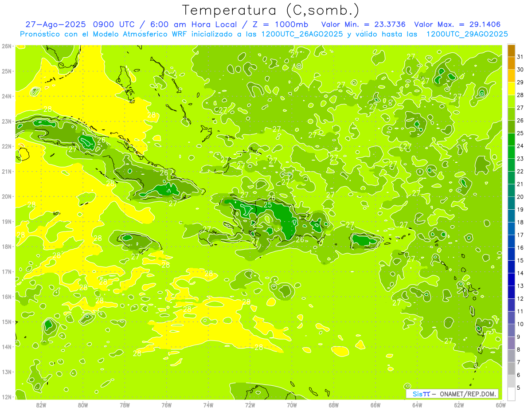Click the 25 contour label over Hispaniola
The height and width of the screenshot is (411, 532).
tap(268, 205)
